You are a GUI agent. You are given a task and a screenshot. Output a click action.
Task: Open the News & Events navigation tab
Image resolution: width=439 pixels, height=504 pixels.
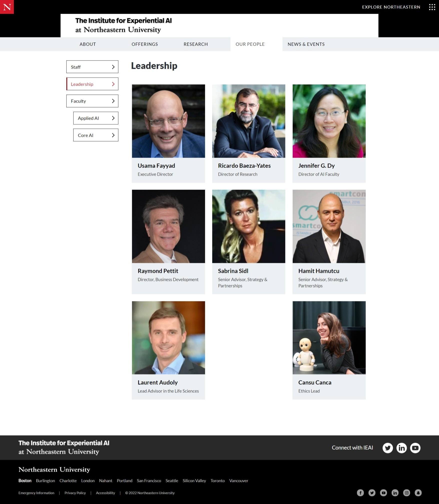click(306, 44)
